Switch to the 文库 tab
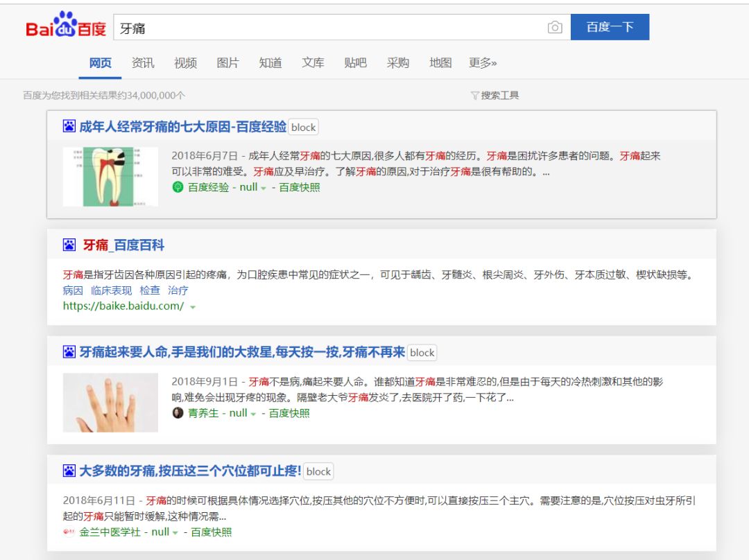 313,63
